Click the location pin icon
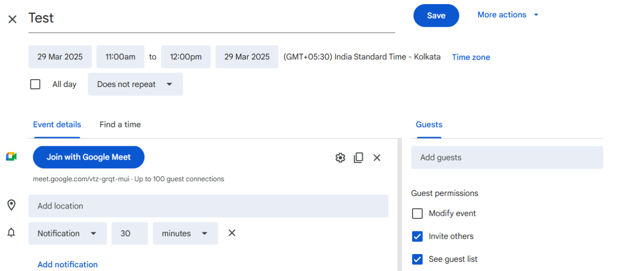 click(x=11, y=205)
